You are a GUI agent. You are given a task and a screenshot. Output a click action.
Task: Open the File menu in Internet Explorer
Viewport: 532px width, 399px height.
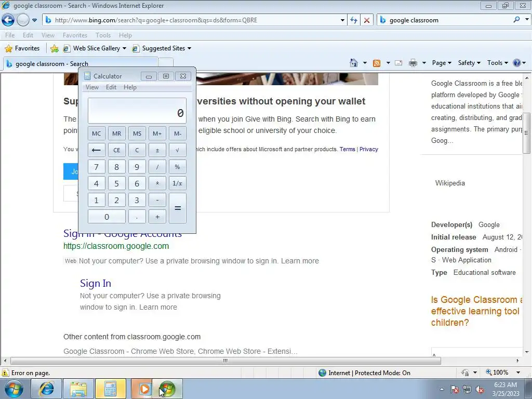[9, 35]
